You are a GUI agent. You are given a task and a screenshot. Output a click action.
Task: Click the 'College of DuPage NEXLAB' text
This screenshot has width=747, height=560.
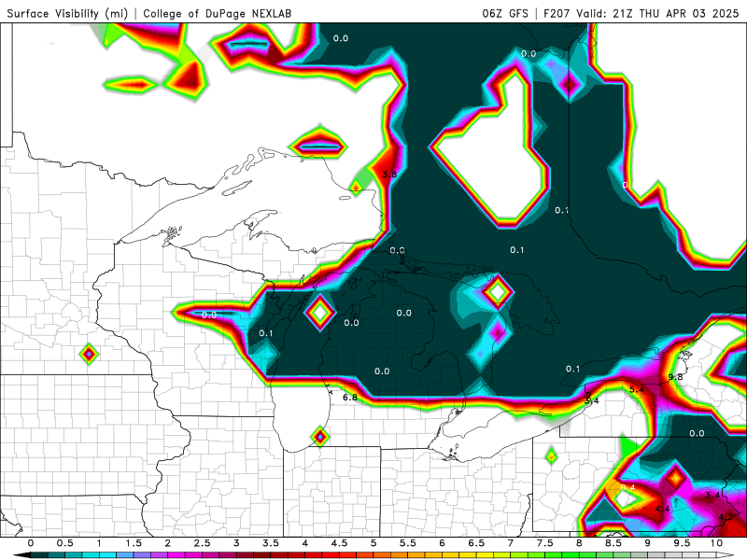point(218,13)
